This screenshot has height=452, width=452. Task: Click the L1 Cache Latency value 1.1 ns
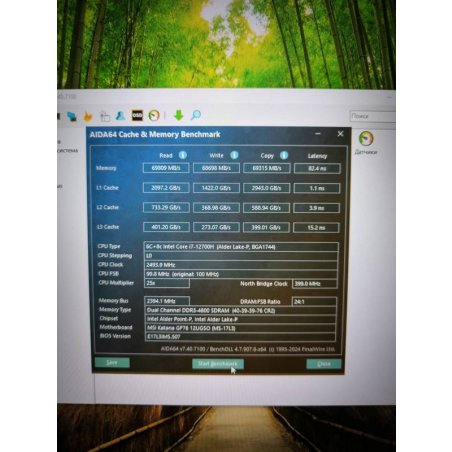(x=317, y=188)
